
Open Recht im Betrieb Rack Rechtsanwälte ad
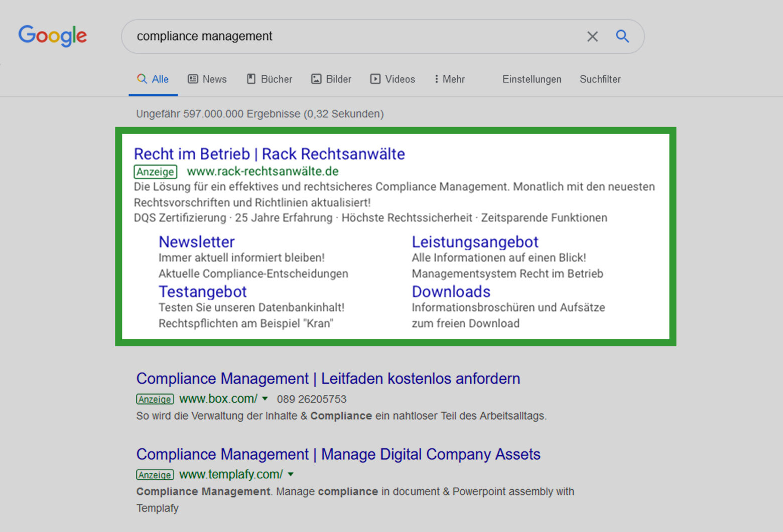click(x=269, y=154)
